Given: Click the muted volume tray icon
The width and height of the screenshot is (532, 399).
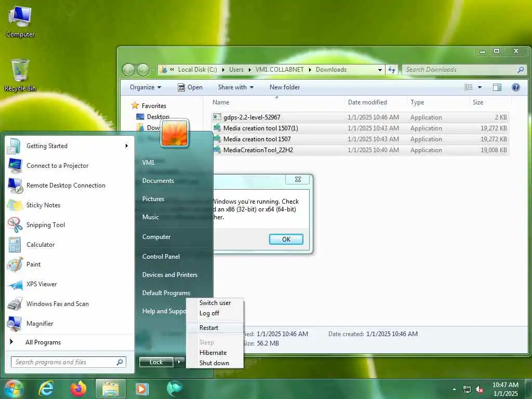Looking at the screenshot, I should point(480,390).
